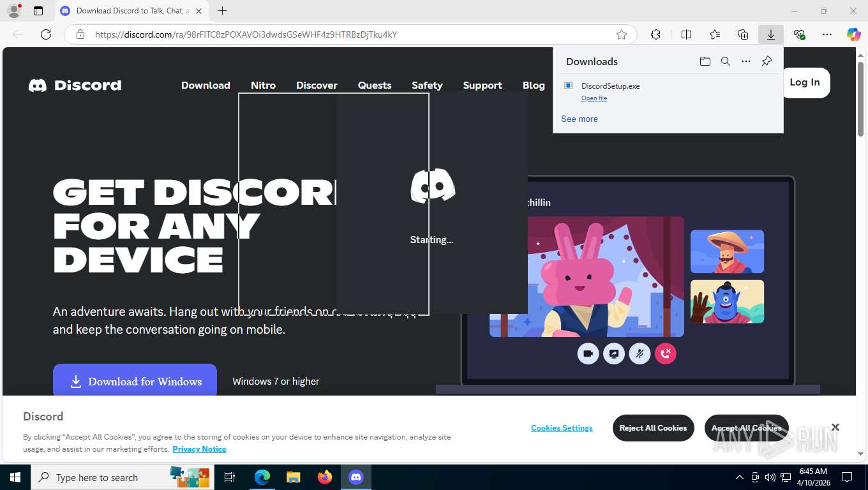The height and width of the screenshot is (490, 868).
Task: Open more options in Downloads panel
Action: coord(746,61)
